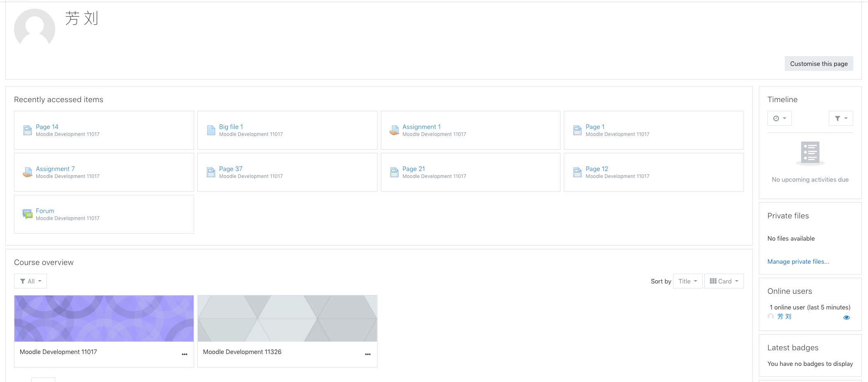Click the Timeline block heading

point(782,100)
